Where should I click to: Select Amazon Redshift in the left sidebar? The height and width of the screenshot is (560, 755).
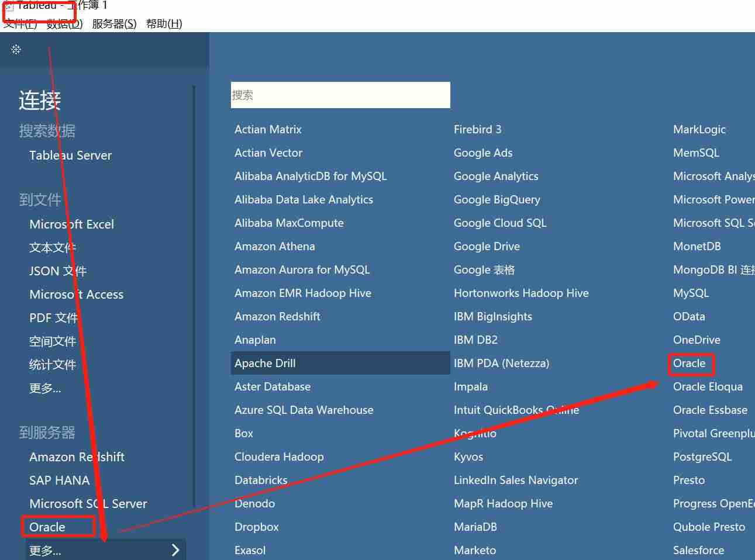(x=77, y=457)
